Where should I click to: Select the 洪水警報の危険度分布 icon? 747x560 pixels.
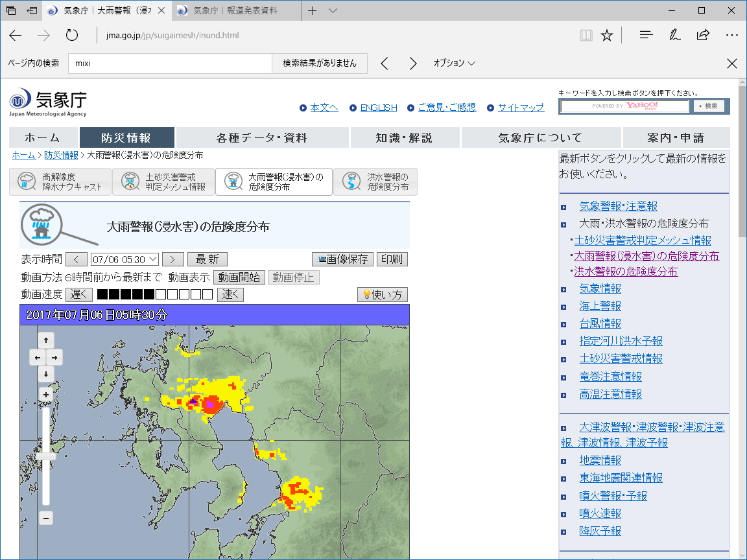(x=375, y=181)
